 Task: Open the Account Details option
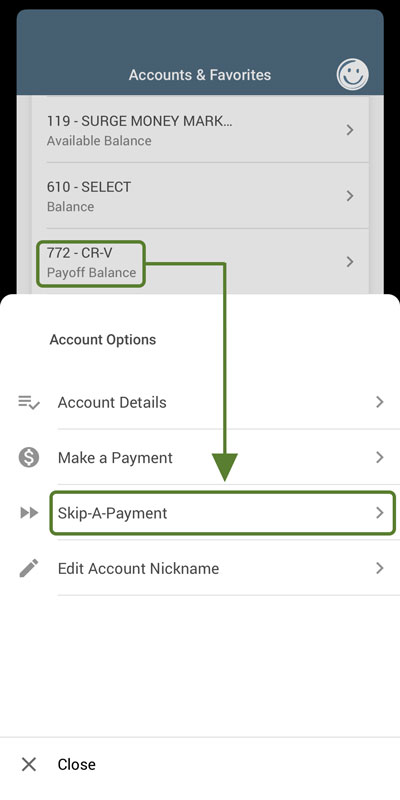point(200,403)
